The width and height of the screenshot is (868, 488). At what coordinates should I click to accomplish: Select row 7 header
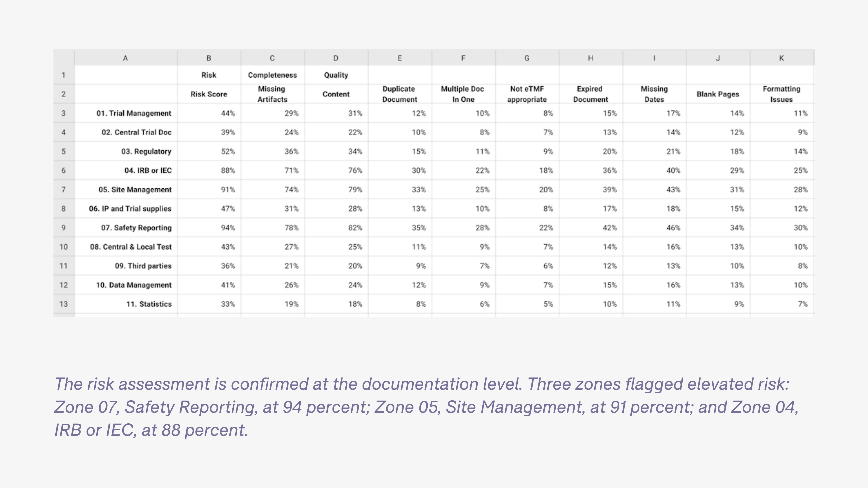(x=64, y=190)
